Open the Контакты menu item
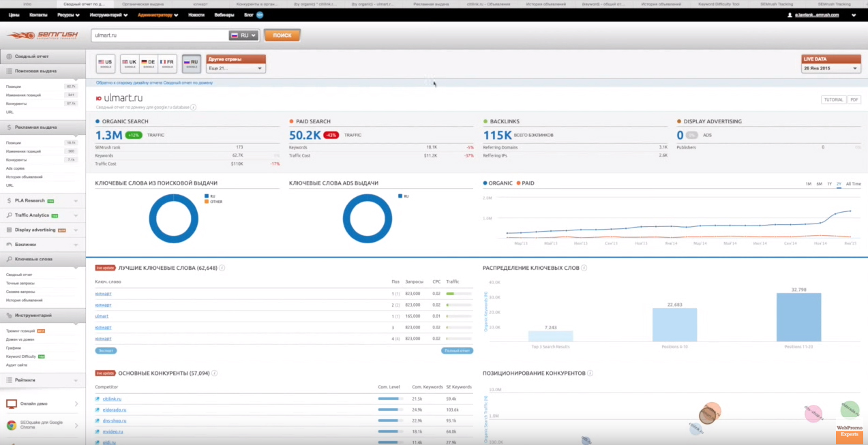This screenshot has width=868, height=445. click(x=39, y=14)
